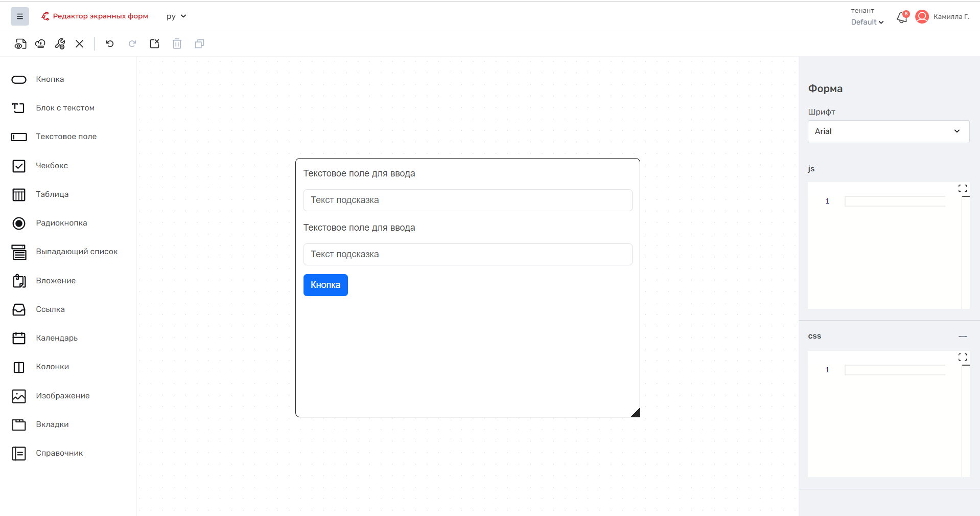Screen dimensions: 980x516
Task: Click the blue Кнопка button on form
Action: [325, 285]
